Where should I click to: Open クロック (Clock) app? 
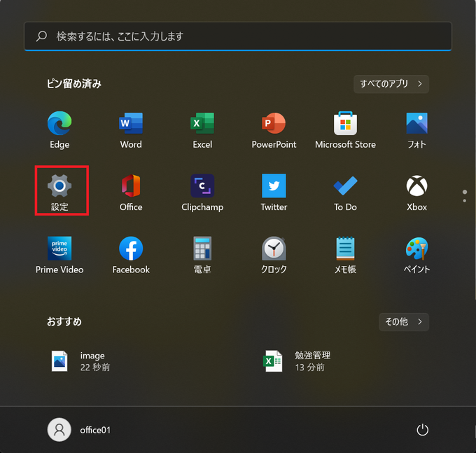tap(274, 255)
